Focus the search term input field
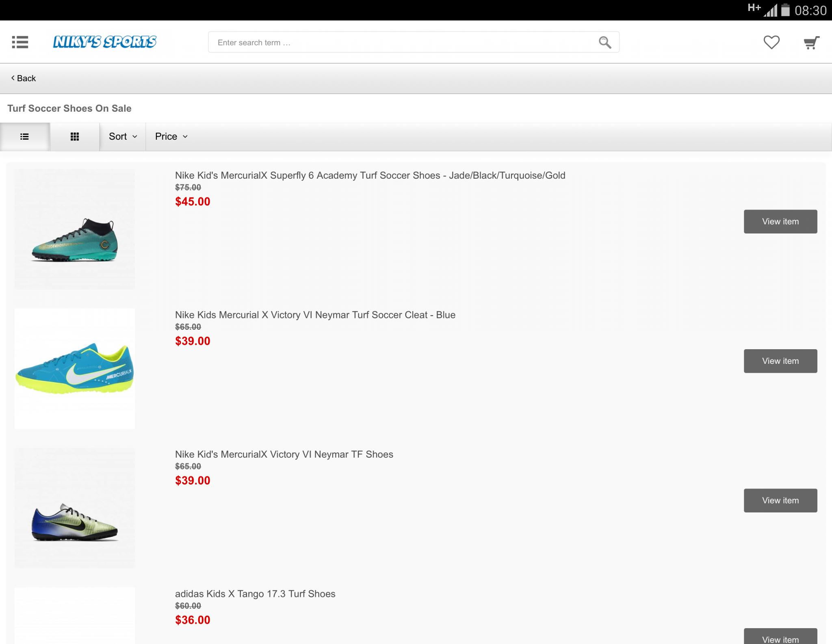The image size is (832, 644). point(402,42)
